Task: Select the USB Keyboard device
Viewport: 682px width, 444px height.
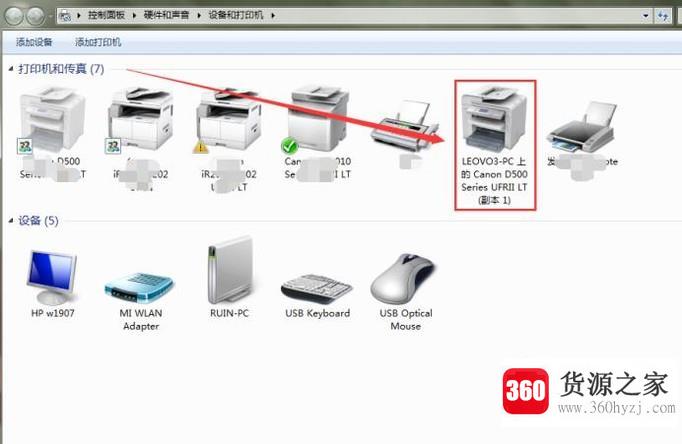Action: click(x=318, y=296)
